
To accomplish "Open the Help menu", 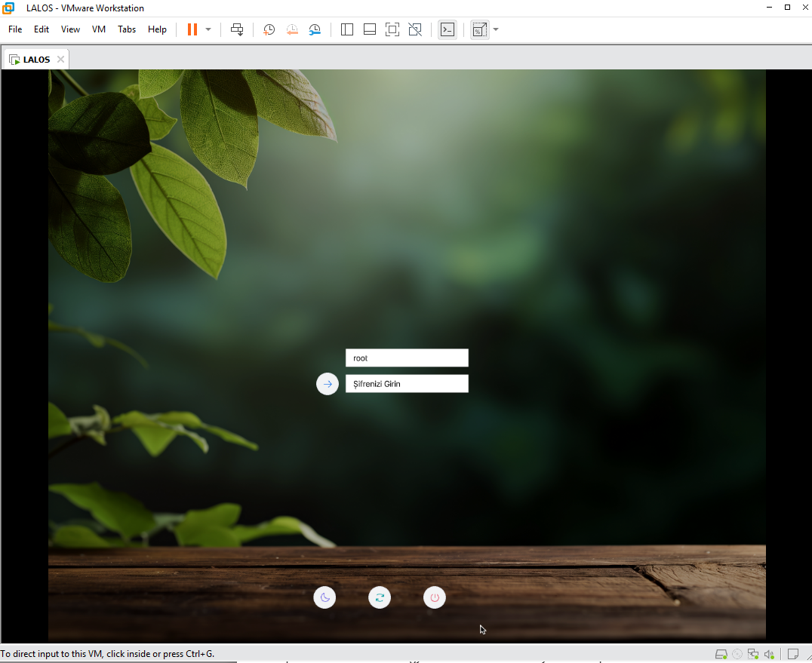I will click(x=158, y=29).
